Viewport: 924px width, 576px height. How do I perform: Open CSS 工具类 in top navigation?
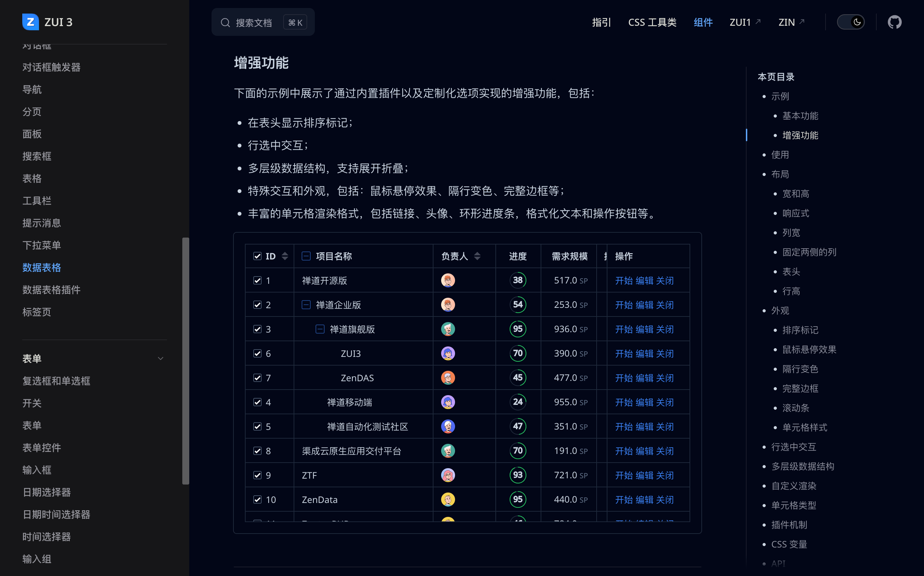tap(652, 22)
